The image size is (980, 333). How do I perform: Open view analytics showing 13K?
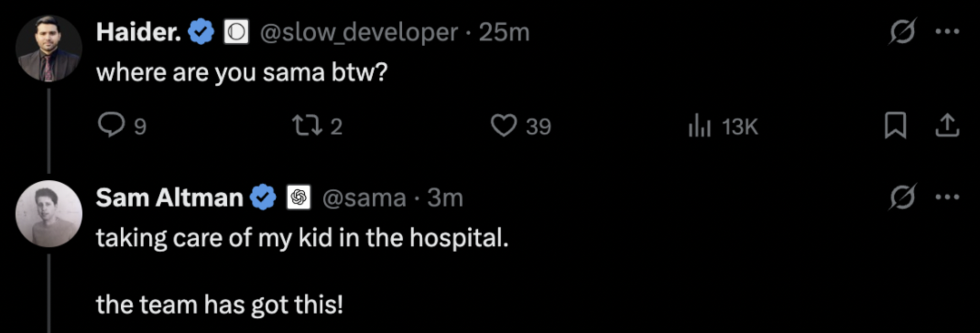point(699,127)
